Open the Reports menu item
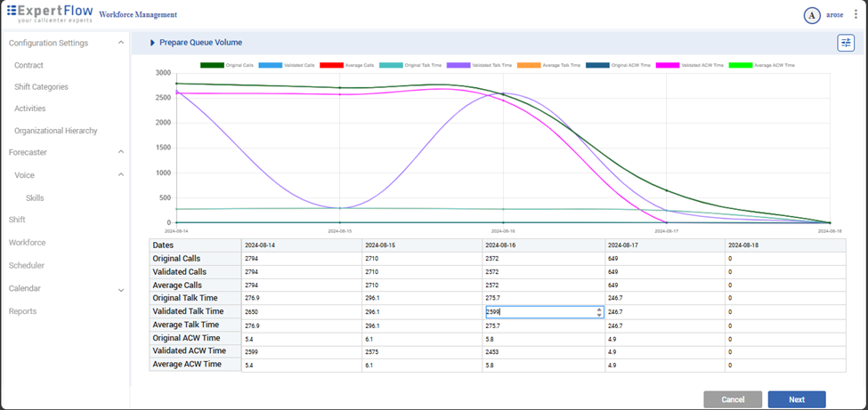868x410 pixels. (23, 311)
